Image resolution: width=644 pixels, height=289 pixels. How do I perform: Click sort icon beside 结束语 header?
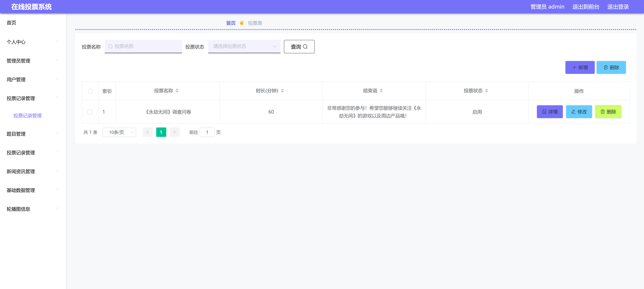click(x=381, y=91)
